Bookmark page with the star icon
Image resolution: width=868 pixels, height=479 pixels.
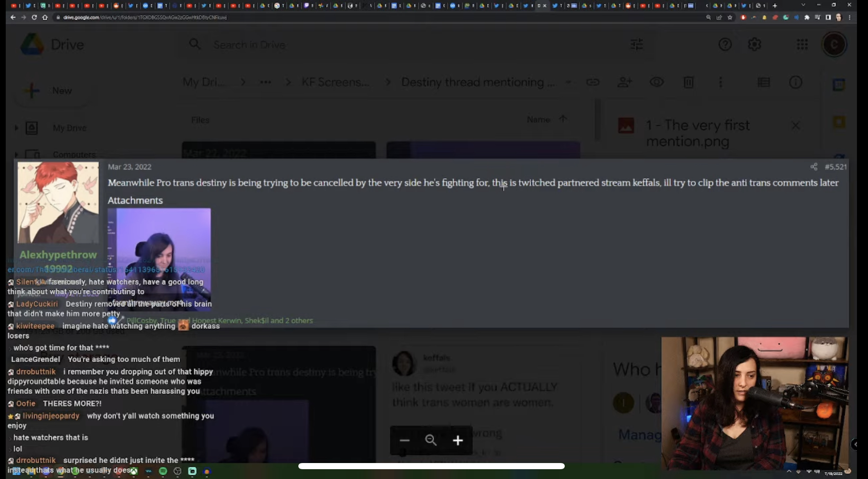point(730,18)
